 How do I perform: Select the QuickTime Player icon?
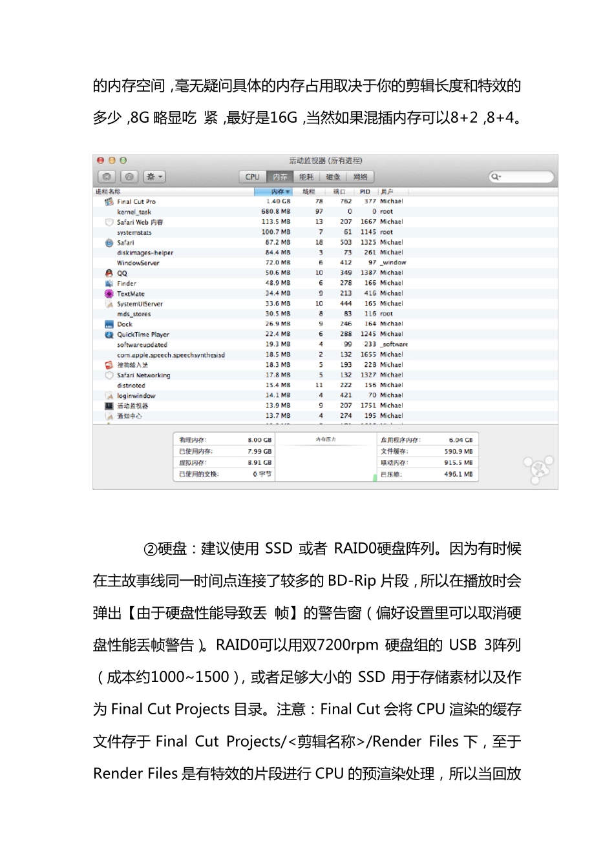(109, 335)
